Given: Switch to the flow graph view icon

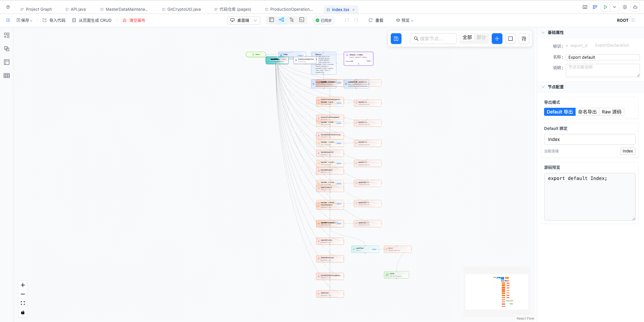Looking at the screenshot, I should (282, 20).
